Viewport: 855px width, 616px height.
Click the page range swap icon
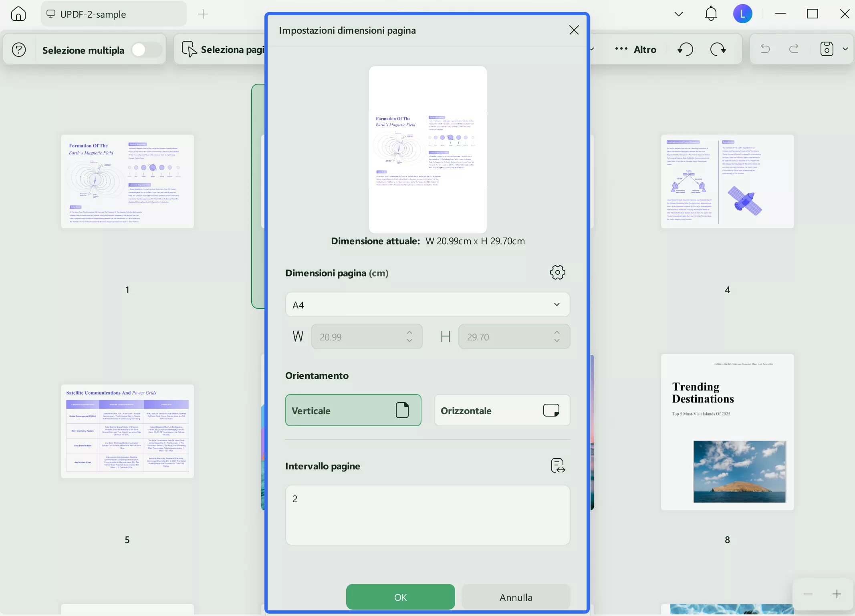558,466
